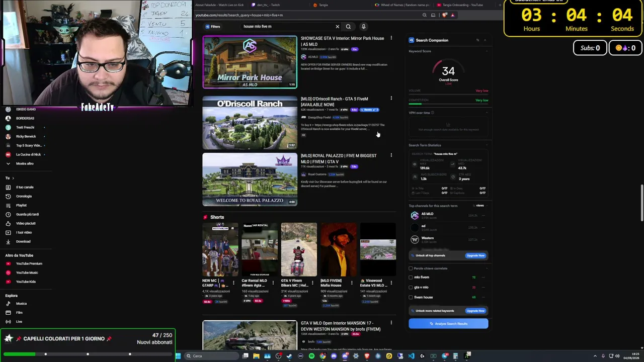Clear the YouTube search text
Viewport: 644px width, 362px height.
click(x=337, y=27)
